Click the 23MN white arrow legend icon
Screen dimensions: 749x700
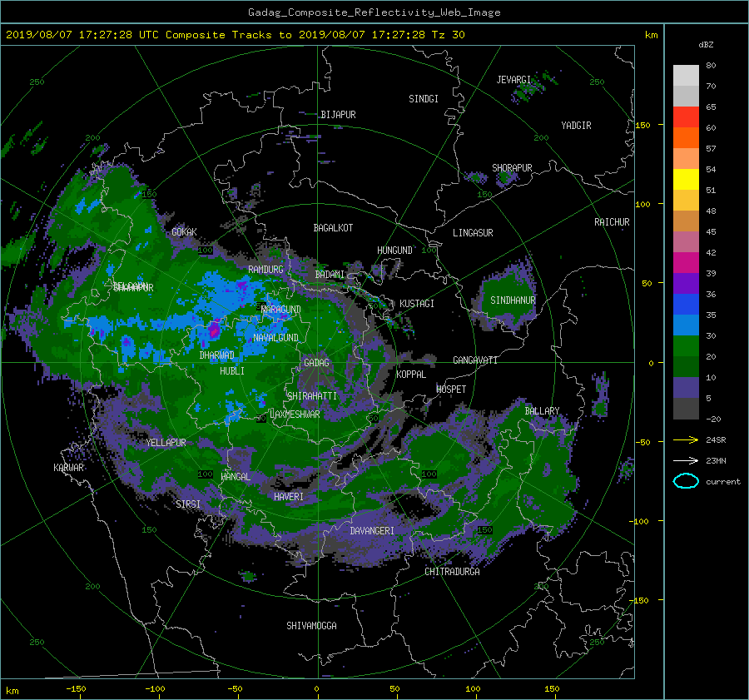[x=686, y=460]
